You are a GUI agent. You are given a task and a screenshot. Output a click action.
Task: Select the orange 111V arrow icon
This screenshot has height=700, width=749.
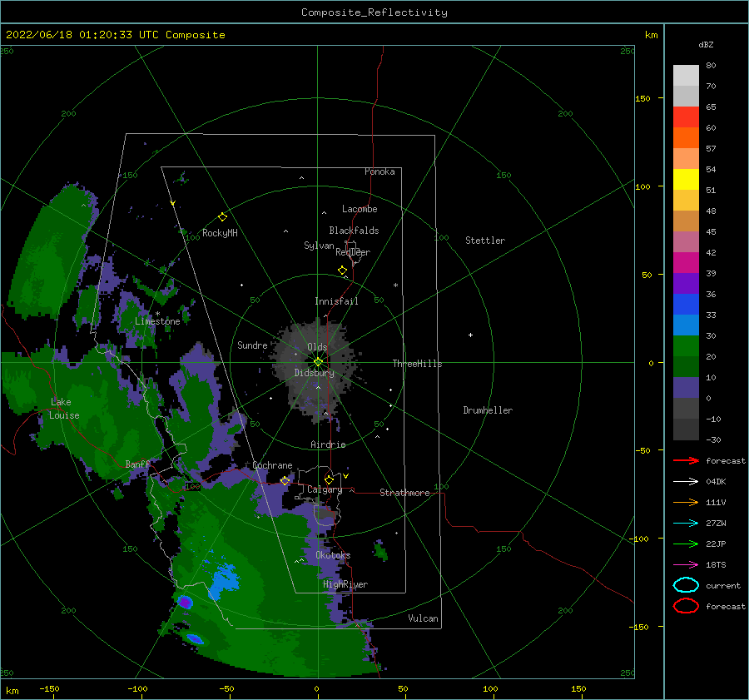pos(686,502)
